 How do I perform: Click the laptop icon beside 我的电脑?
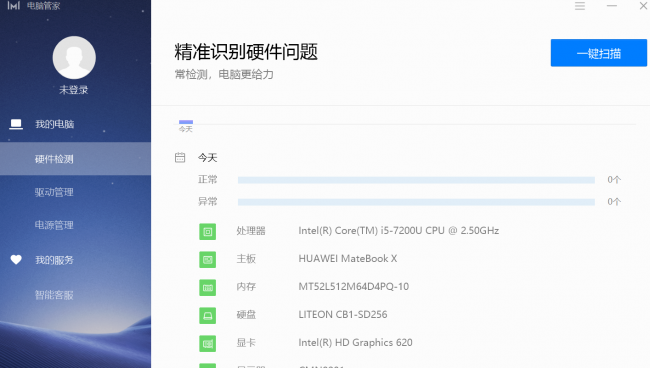coord(16,124)
